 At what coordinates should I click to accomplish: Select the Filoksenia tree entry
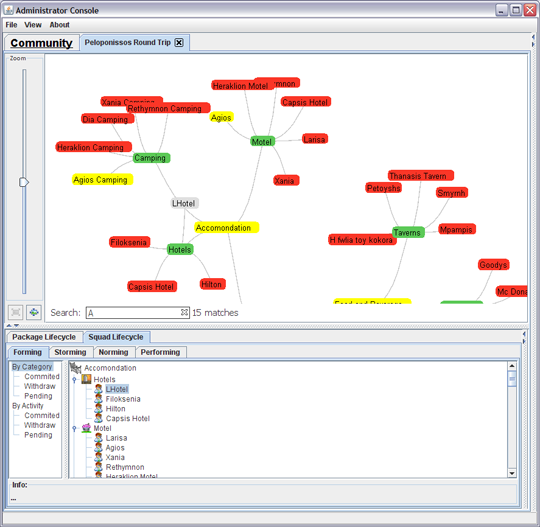(123, 399)
